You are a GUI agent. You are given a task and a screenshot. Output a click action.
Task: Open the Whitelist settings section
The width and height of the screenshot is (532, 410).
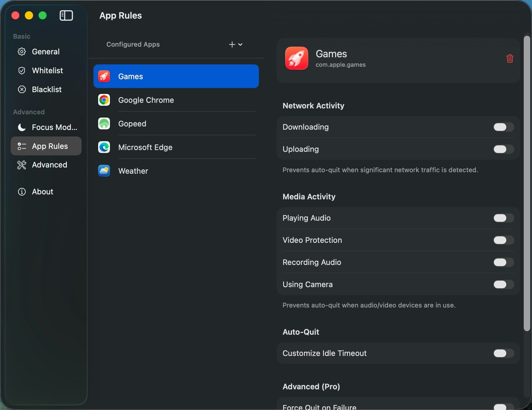pyautogui.click(x=47, y=71)
